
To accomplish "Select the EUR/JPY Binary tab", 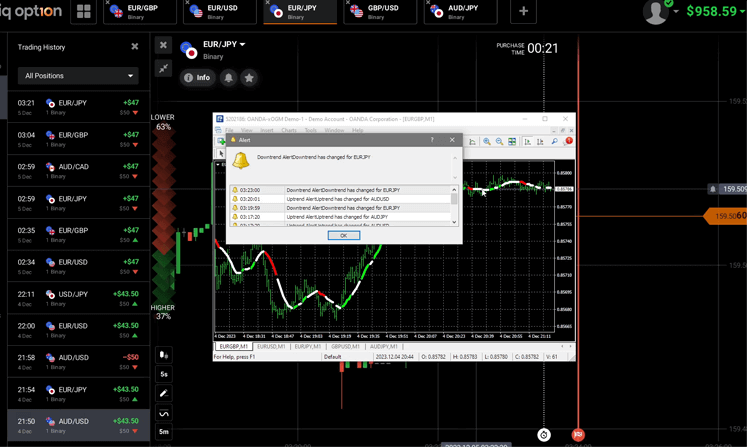I will [x=300, y=12].
